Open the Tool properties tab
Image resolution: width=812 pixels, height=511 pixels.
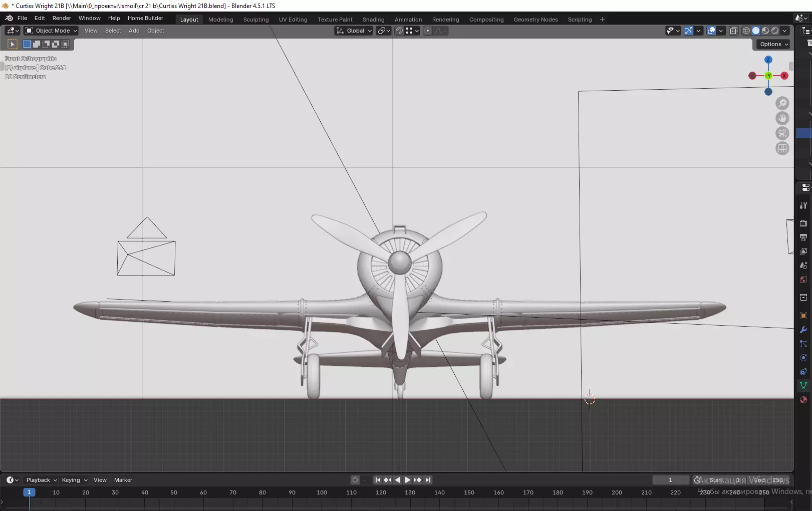(803, 205)
